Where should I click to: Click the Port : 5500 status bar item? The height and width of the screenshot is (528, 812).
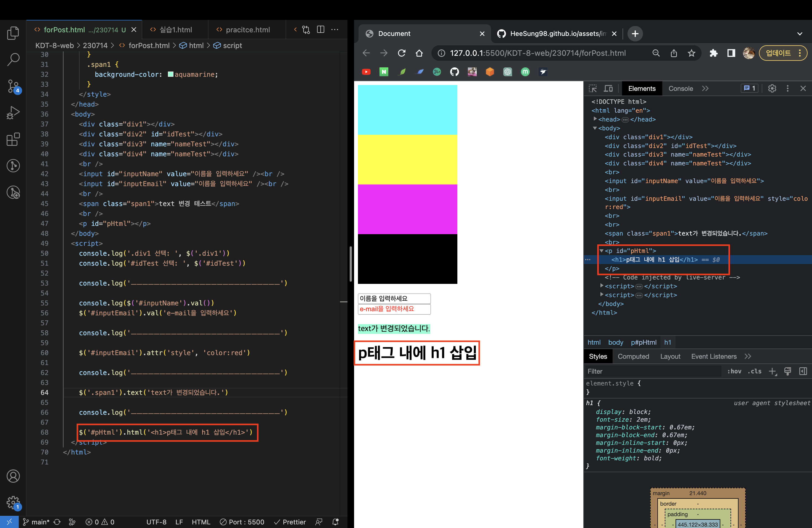pyautogui.click(x=242, y=522)
